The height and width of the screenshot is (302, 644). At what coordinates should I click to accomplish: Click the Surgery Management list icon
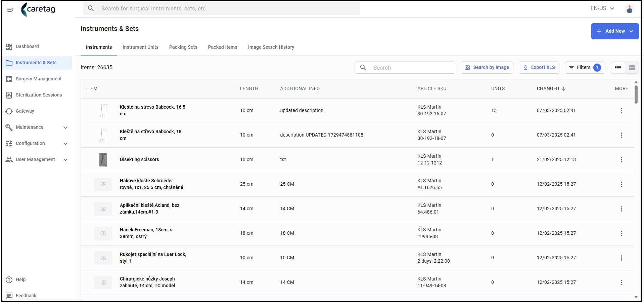(9, 79)
